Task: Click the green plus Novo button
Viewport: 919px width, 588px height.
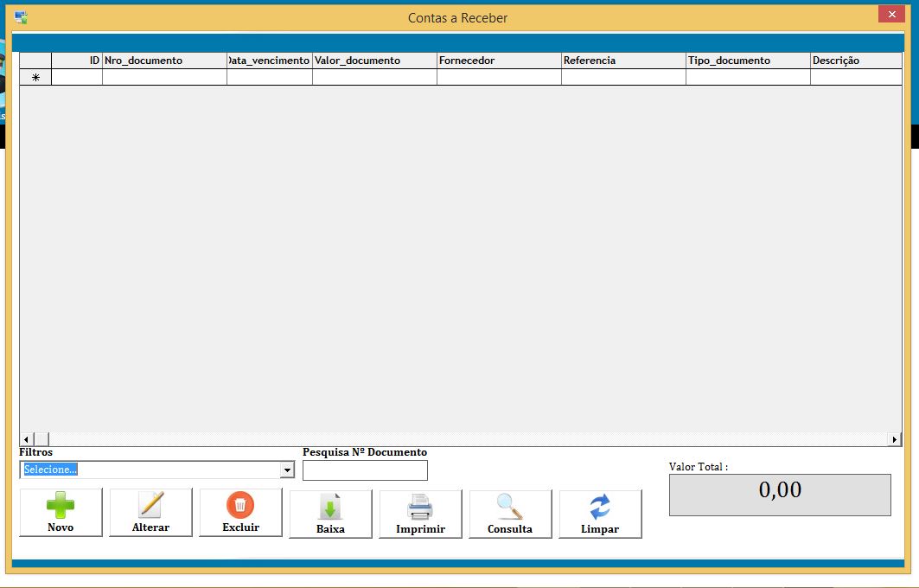Action: tap(61, 512)
